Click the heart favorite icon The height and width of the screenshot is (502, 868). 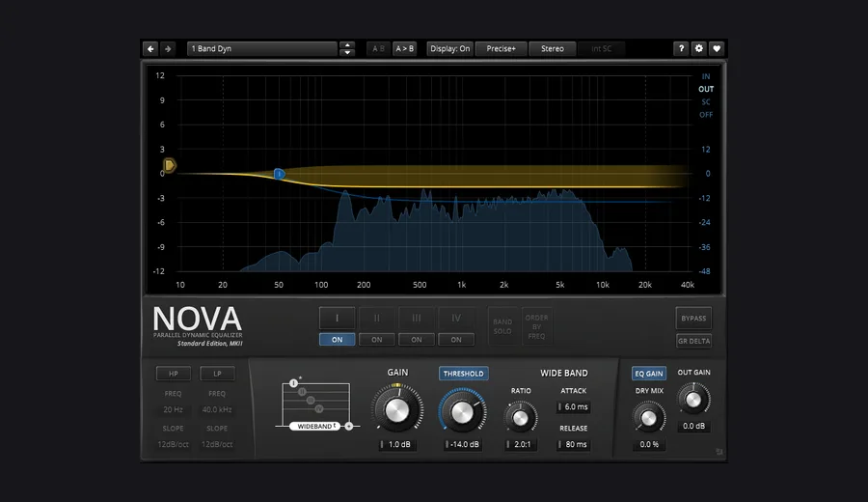[717, 49]
